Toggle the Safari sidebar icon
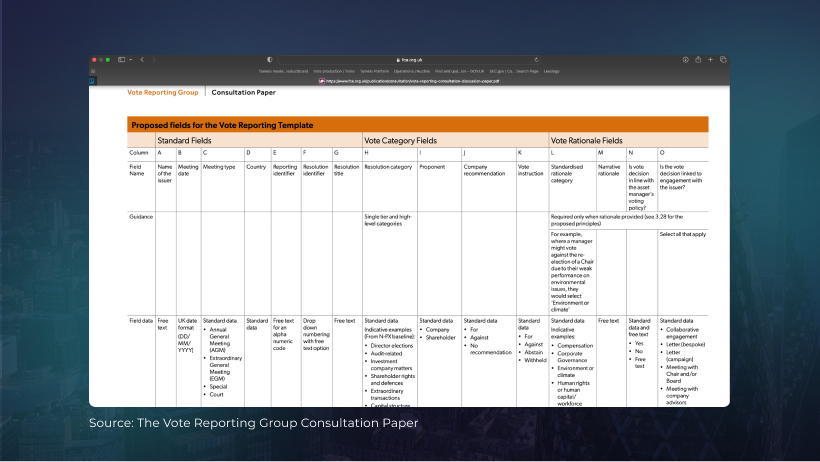Screen dimensions: 820x462 click(121, 60)
